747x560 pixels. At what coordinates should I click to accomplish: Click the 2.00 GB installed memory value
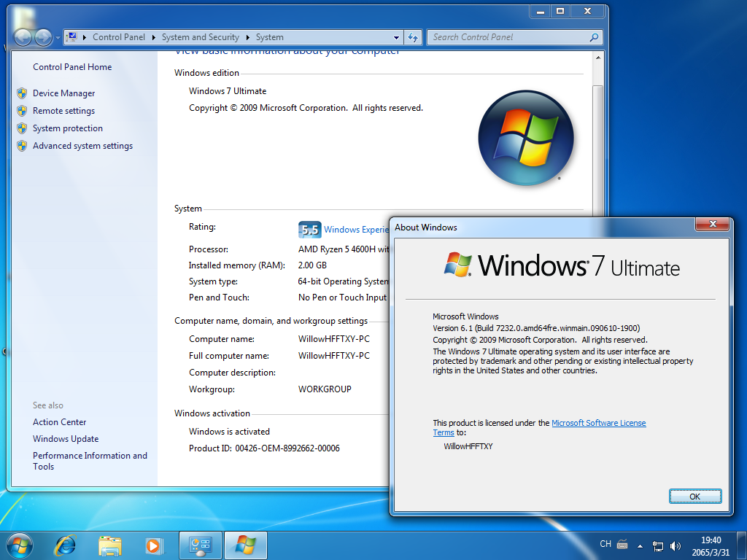click(312, 265)
